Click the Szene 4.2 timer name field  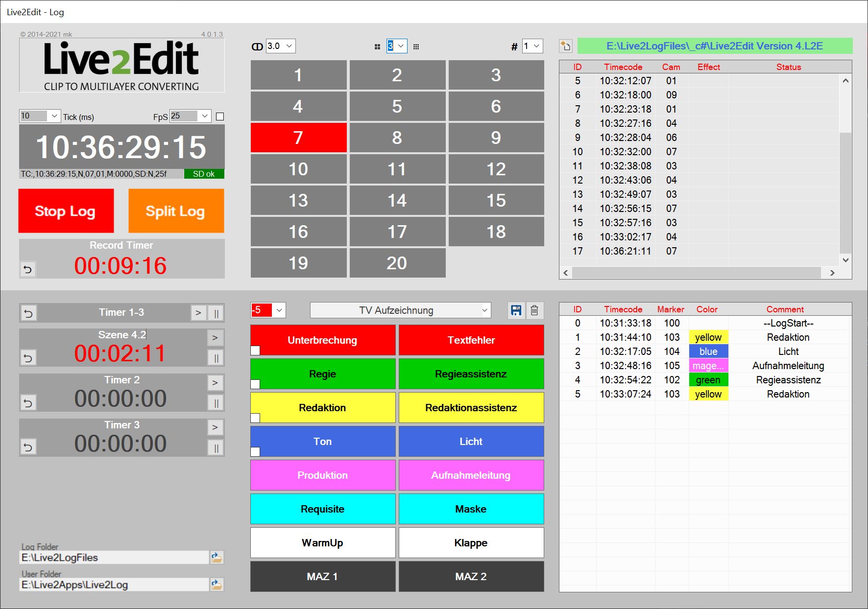click(122, 335)
